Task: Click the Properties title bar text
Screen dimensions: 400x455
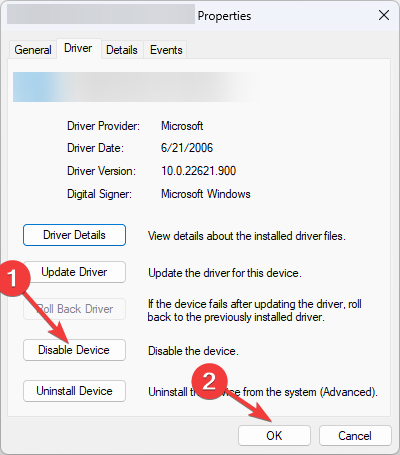Action: [224, 16]
